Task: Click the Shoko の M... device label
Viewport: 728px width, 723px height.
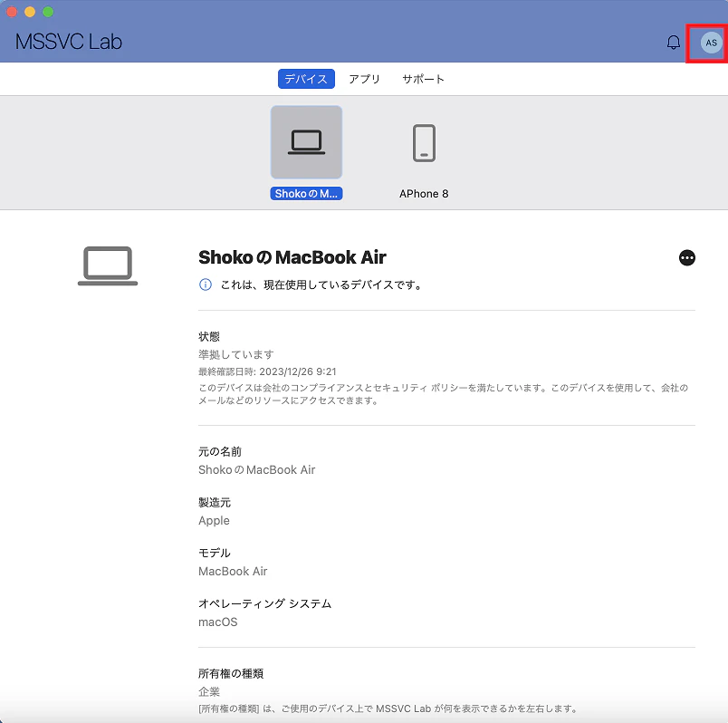Action: [x=306, y=194]
